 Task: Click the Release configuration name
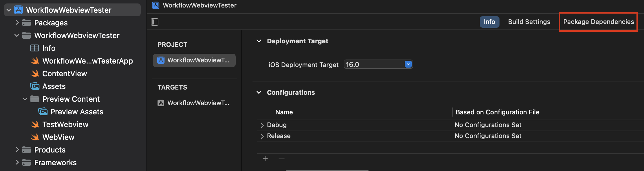pos(279,136)
